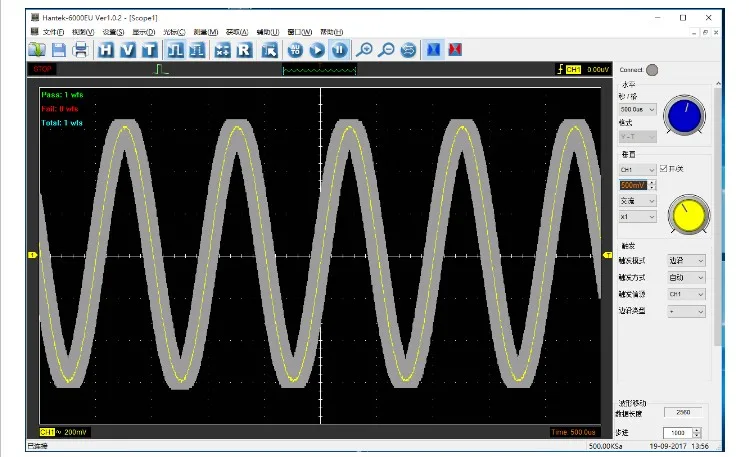Open the X1 probe attenuation dropdown
This screenshot has height=457, width=749.
pyautogui.click(x=637, y=217)
